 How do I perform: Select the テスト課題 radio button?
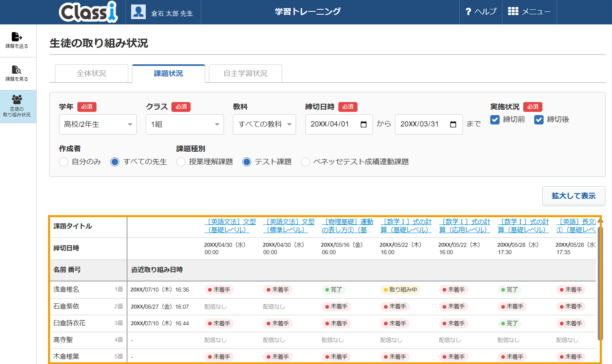[x=247, y=162]
